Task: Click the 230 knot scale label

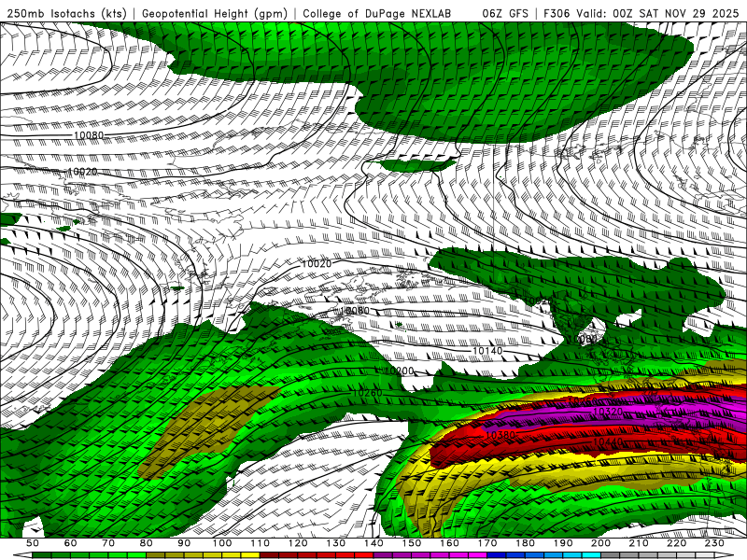Action: coord(714,543)
